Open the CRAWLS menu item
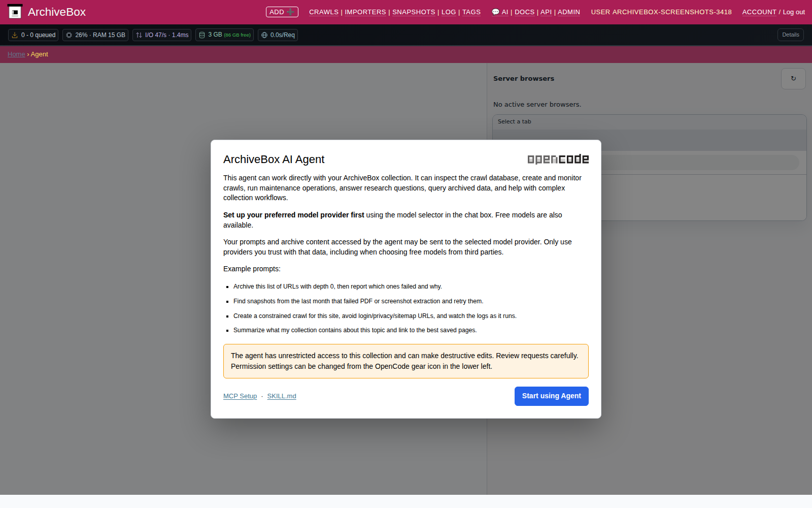Viewport: 812px width, 508px height. [x=324, y=12]
